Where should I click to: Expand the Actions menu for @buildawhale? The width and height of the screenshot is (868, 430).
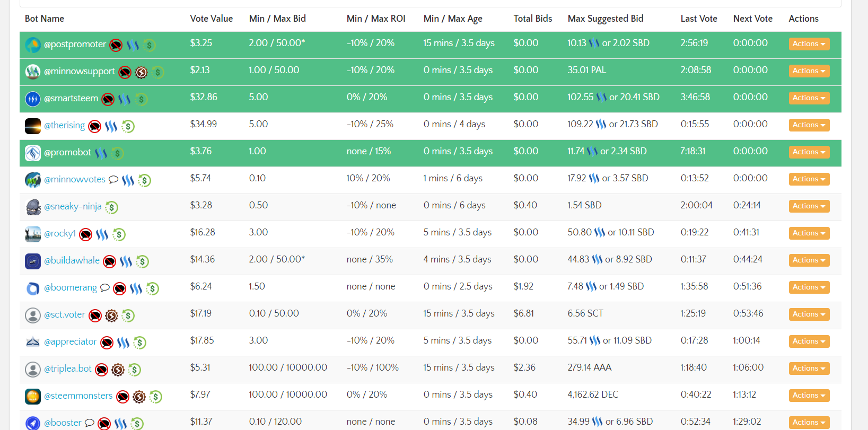point(809,260)
